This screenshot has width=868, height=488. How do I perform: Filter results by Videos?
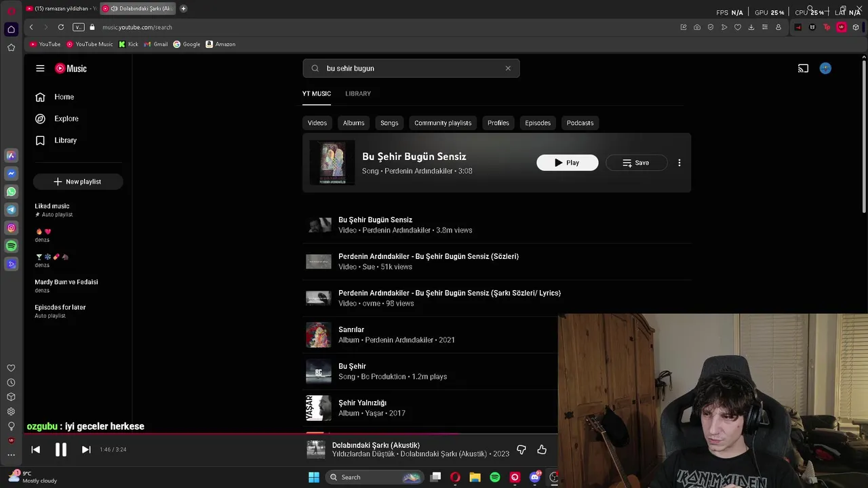[x=317, y=123]
